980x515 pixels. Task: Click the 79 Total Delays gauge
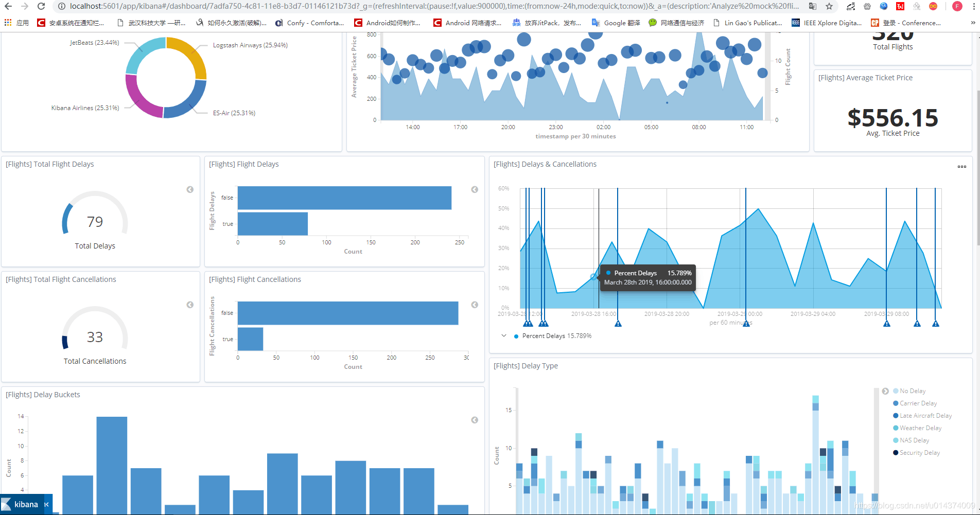95,222
